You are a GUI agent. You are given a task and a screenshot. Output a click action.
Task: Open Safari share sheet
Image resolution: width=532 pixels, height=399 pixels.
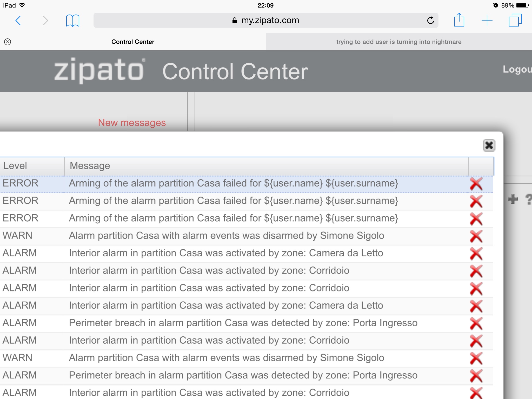pyautogui.click(x=459, y=20)
